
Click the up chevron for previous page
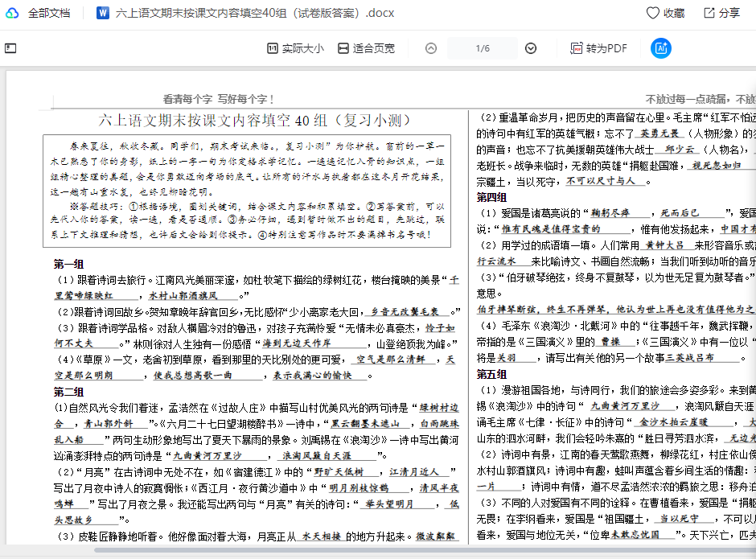[x=430, y=48]
